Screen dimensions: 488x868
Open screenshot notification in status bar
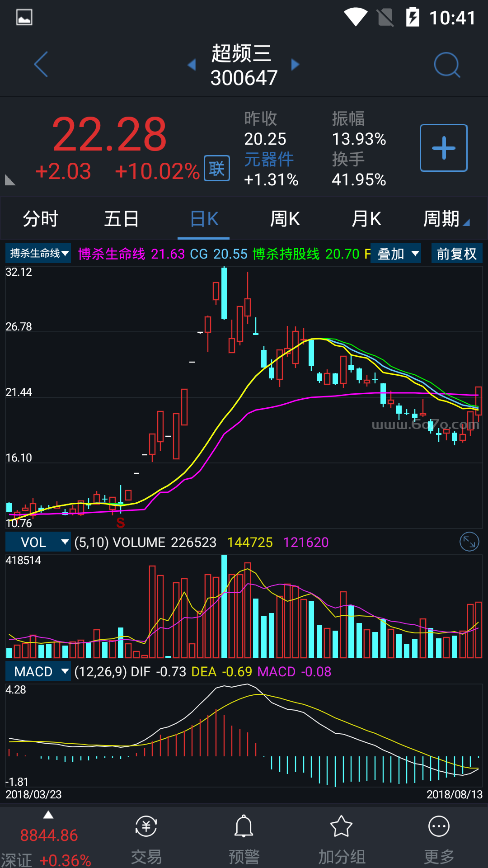pyautogui.click(x=24, y=18)
